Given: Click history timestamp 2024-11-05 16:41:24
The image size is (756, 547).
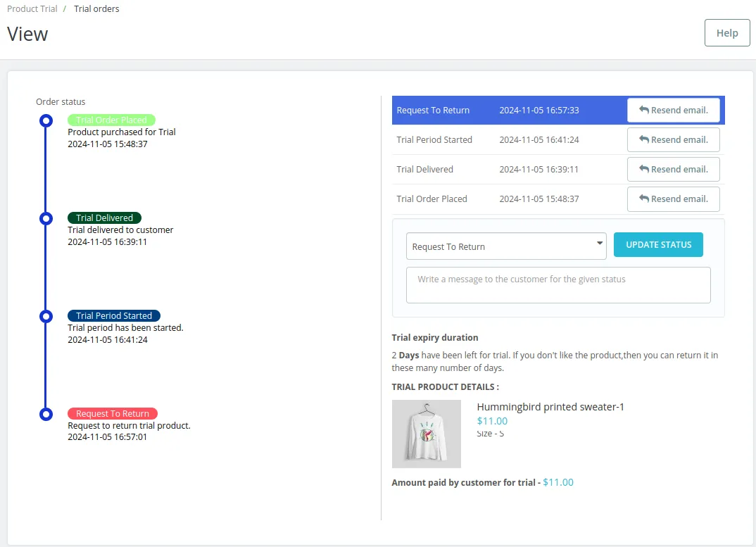Looking at the screenshot, I should pos(539,139).
